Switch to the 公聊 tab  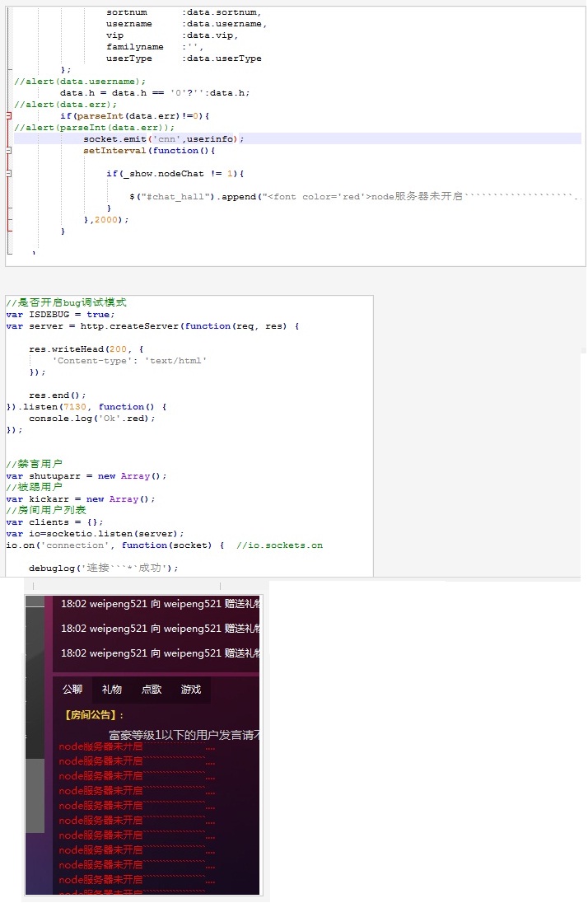(72, 690)
